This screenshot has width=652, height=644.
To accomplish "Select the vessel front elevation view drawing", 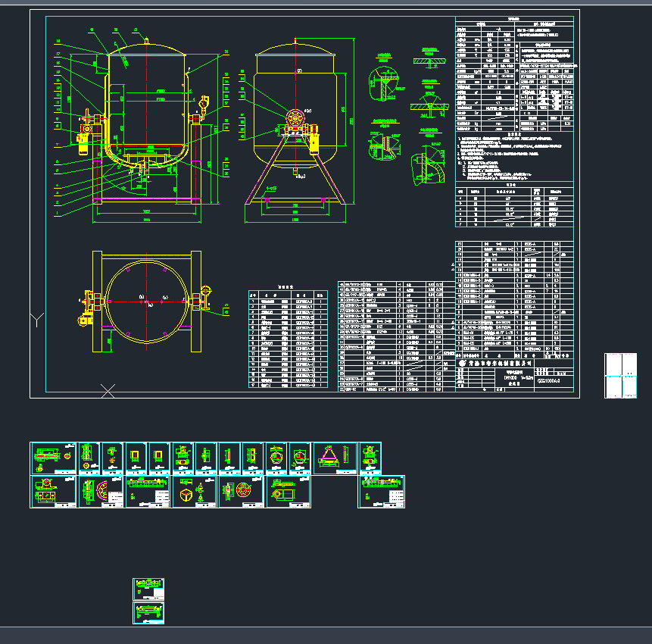I will click(142, 125).
